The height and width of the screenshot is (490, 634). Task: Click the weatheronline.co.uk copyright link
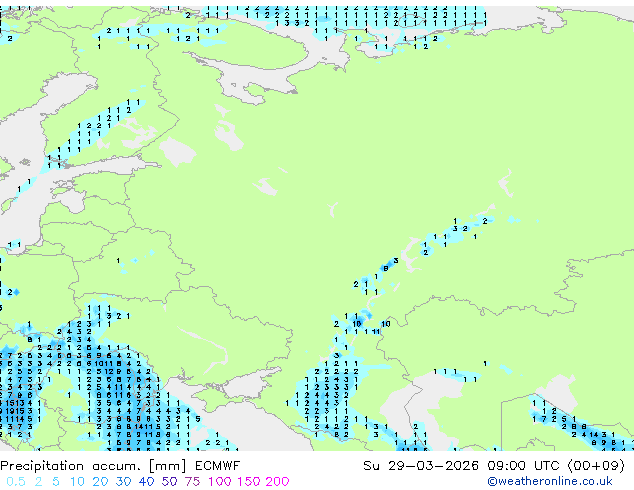pyautogui.click(x=550, y=481)
